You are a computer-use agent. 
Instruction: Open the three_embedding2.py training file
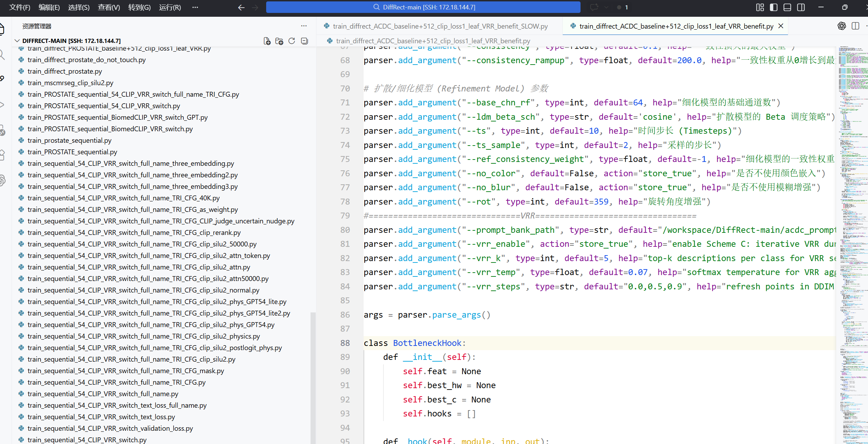[x=132, y=175]
